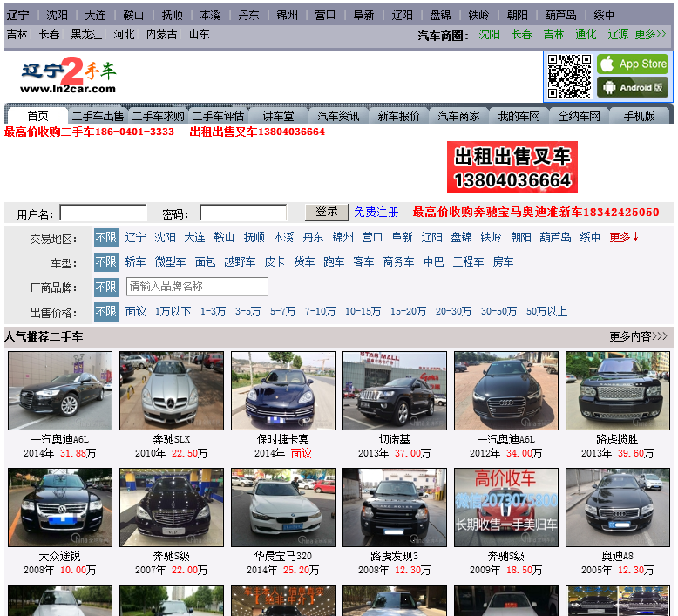Open the 二手车评估 tab
Image resolution: width=678 pixels, height=616 pixels.
218,116
